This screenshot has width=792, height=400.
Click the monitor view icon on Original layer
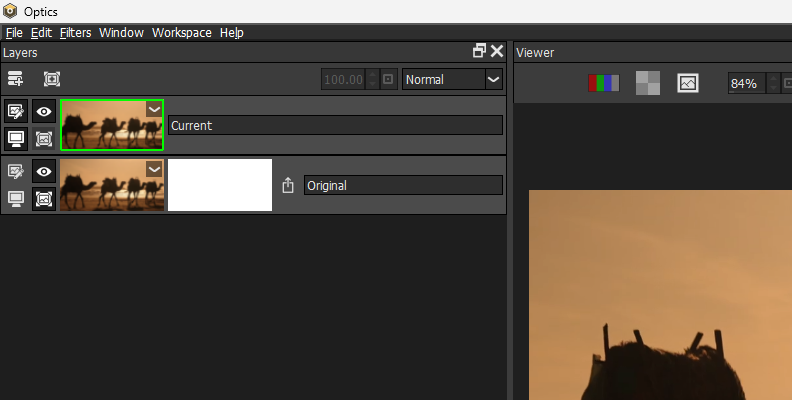coord(16,198)
